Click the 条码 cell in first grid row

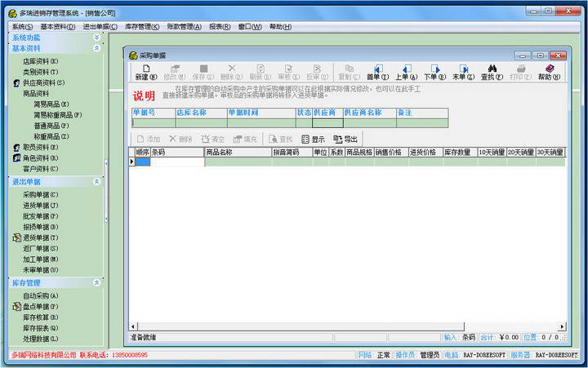click(177, 162)
